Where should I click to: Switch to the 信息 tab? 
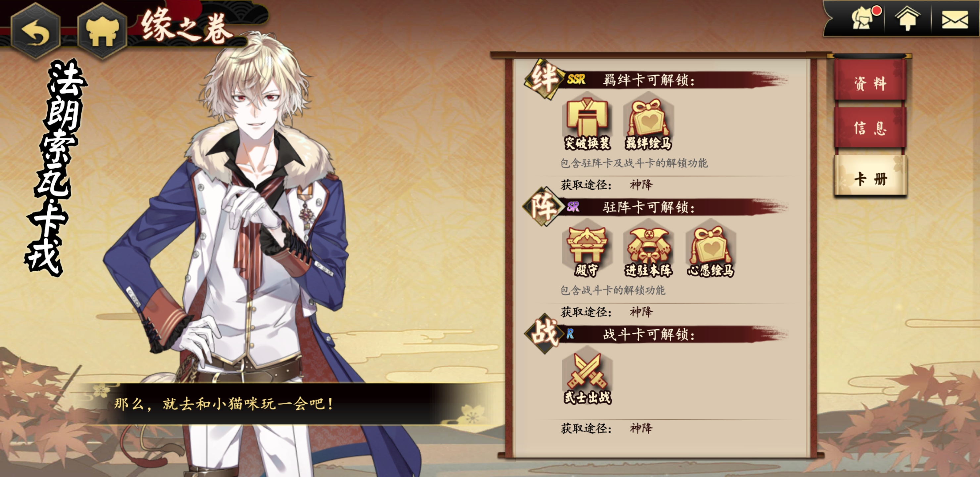(x=870, y=128)
